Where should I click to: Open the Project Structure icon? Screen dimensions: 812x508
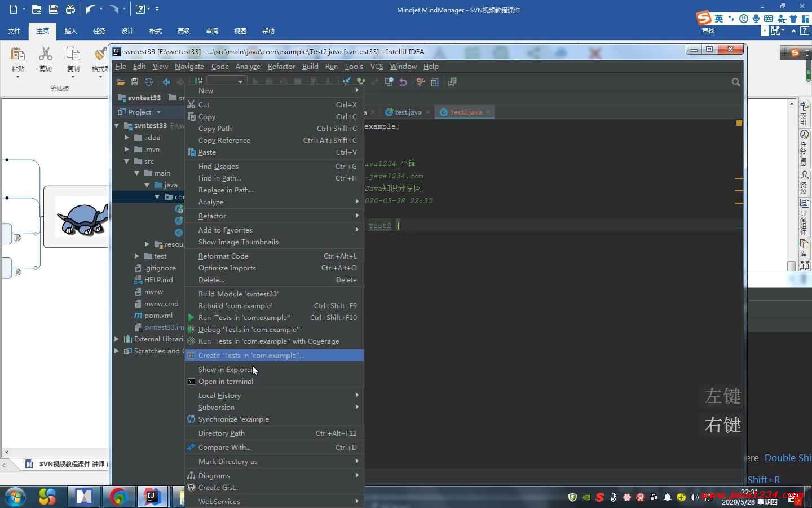coord(435,82)
